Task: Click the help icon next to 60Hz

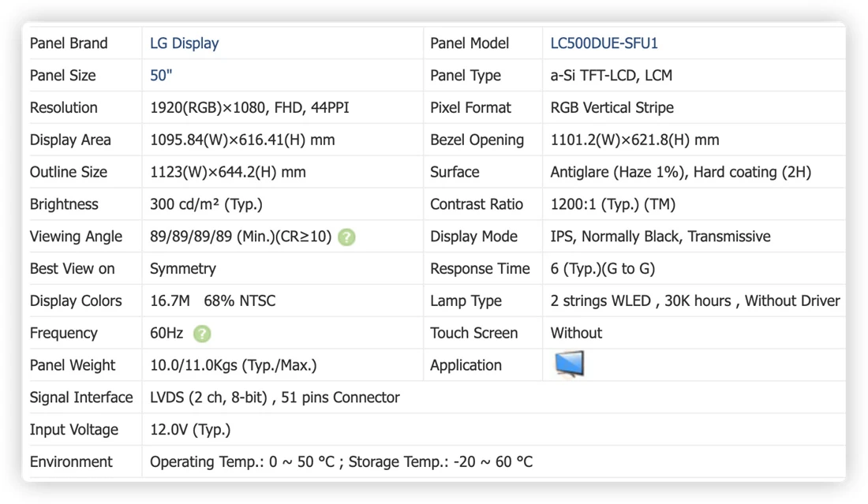Action: pos(202,334)
